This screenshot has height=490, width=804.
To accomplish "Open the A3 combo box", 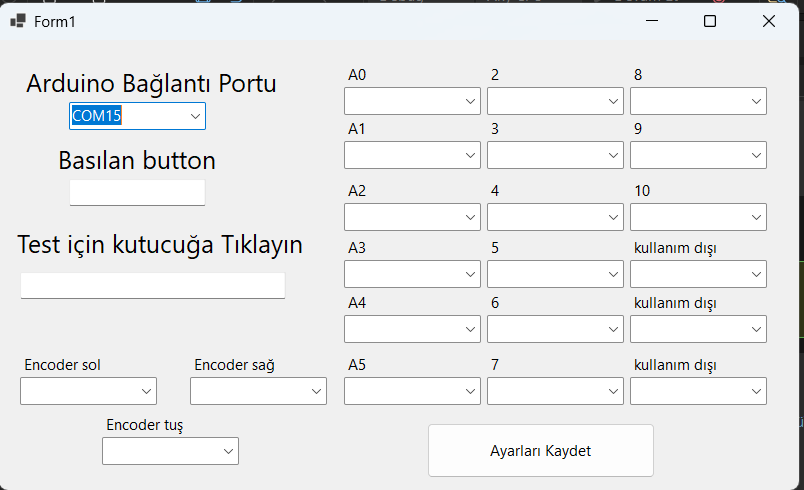I will click(412, 274).
